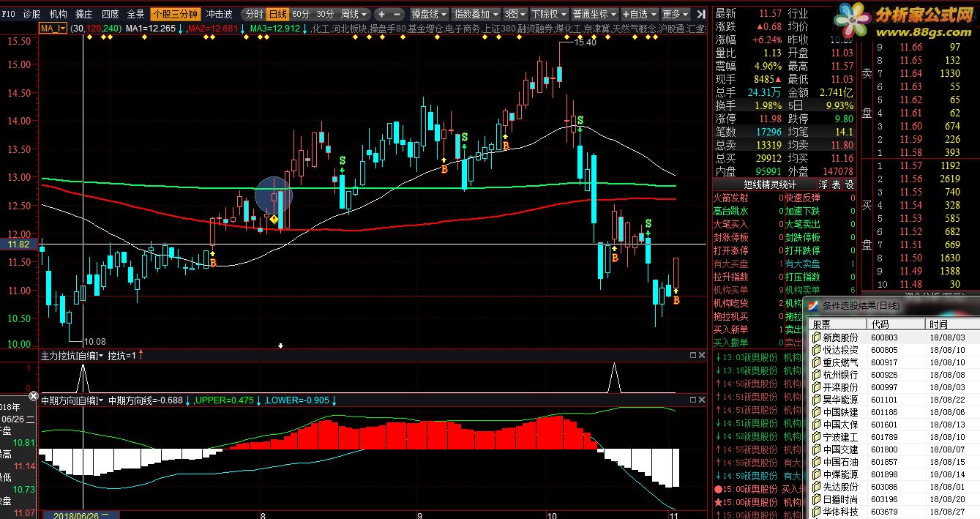Click folder icon beside 先达股份 row

coord(817,487)
